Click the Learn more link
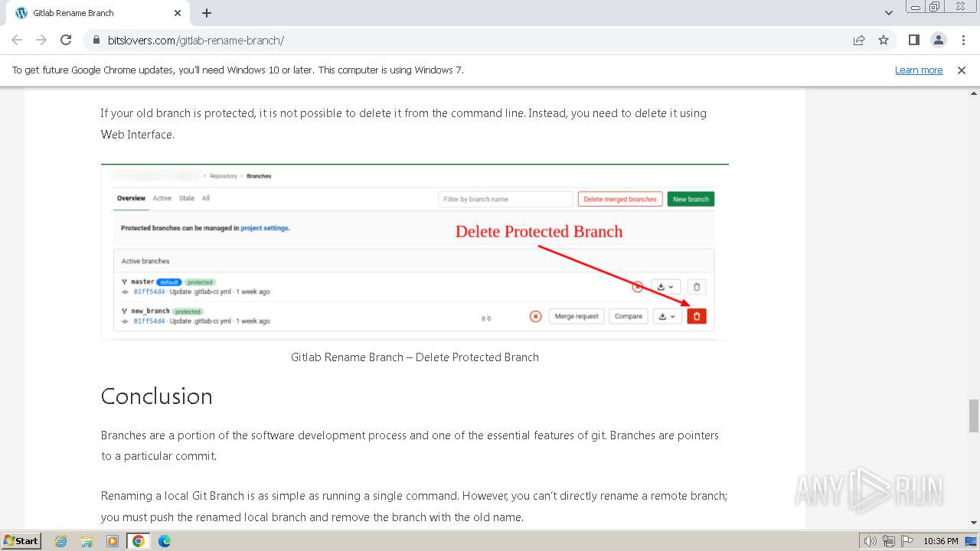 pos(919,70)
